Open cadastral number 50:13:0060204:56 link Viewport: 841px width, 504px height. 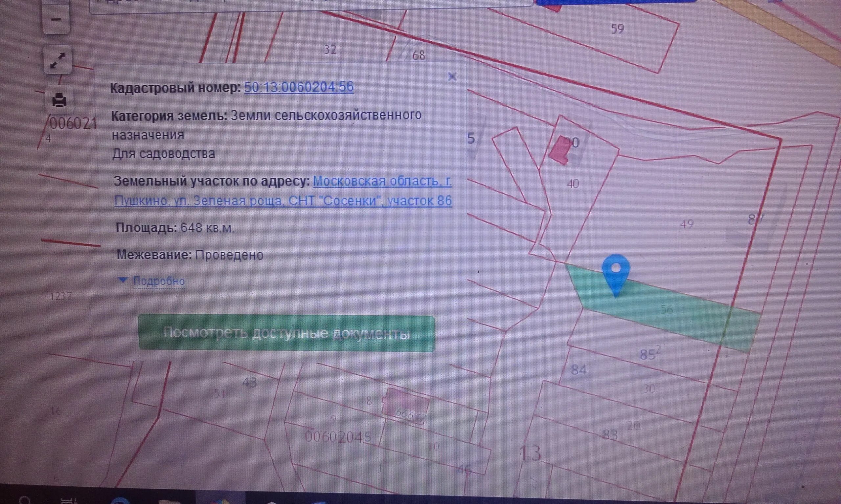(x=299, y=87)
